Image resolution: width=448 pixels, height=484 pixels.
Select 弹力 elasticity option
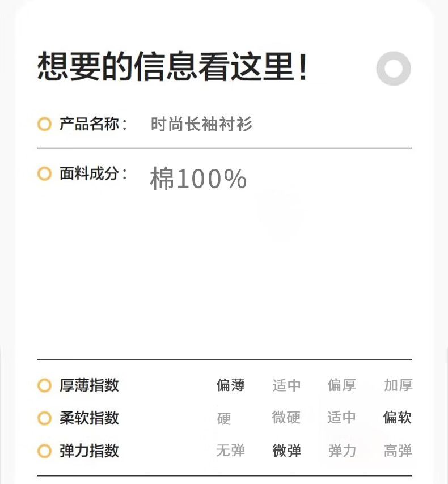pyautogui.click(x=341, y=451)
